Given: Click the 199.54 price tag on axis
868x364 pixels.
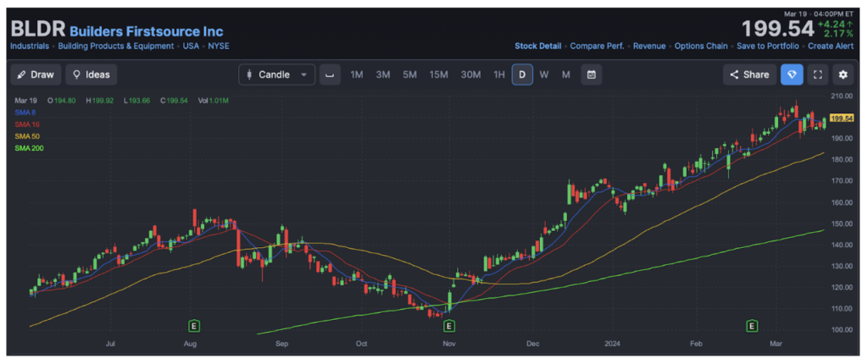Looking at the screenshot, I should 842,119.
